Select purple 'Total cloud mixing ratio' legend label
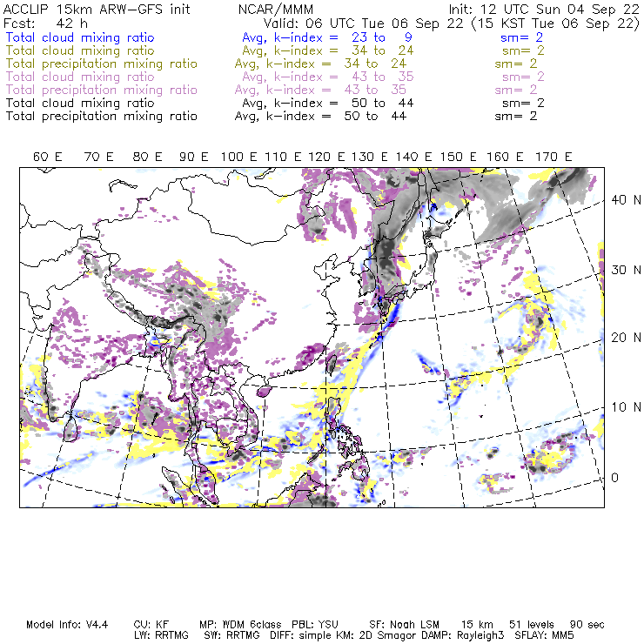Viewport: 644px width, 644px height. coord(80,77)
